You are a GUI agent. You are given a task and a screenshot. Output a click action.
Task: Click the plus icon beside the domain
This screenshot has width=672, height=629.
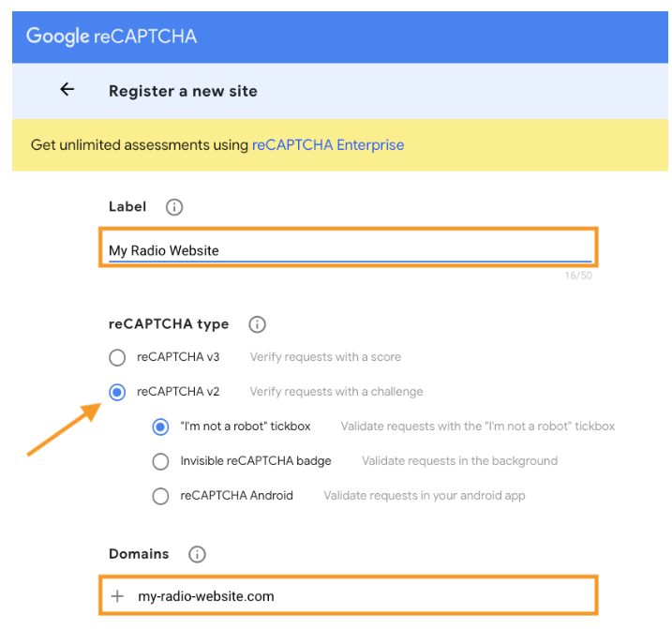tap(117, 596)
